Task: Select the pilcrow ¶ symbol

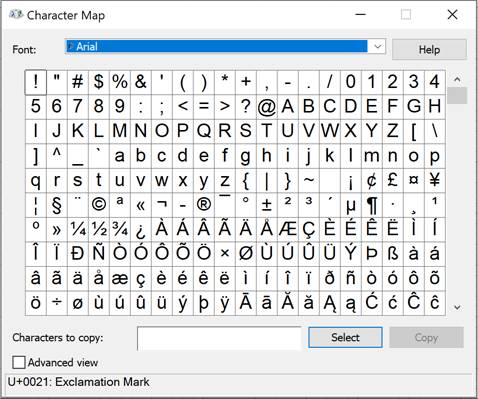Action: (372, 205)
